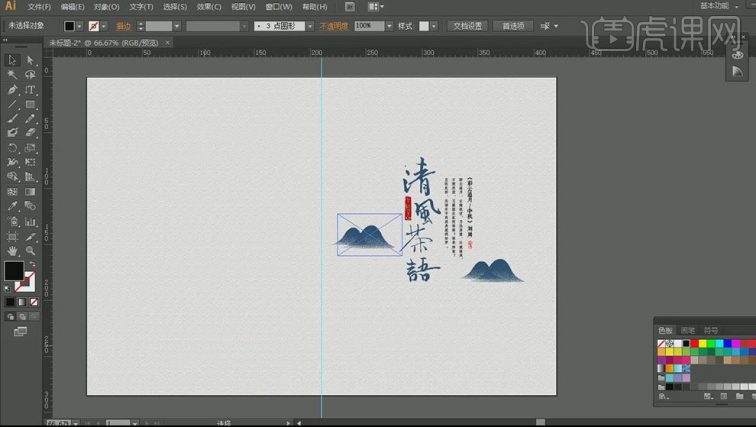Set the fill to None mode

(x=33, y=301)
